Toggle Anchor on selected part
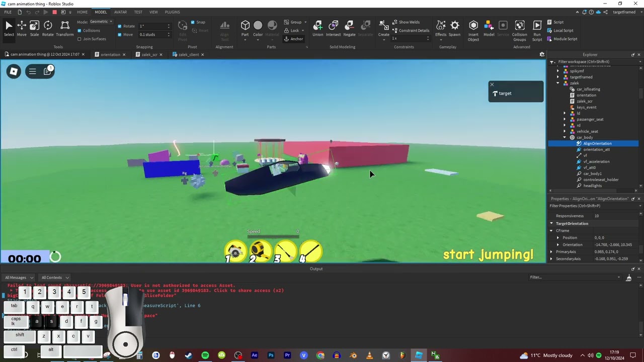This screenshot has width=644, height=362. coord(293,39)
